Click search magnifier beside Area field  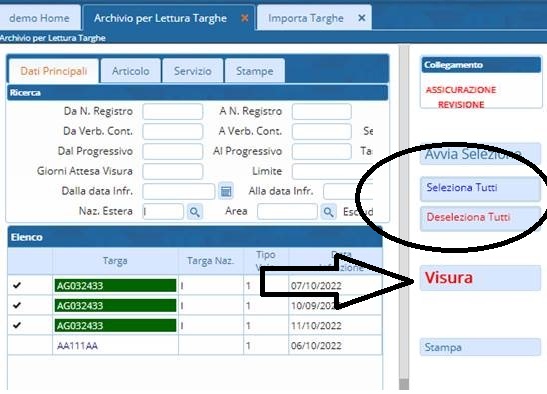pos(328,211)
